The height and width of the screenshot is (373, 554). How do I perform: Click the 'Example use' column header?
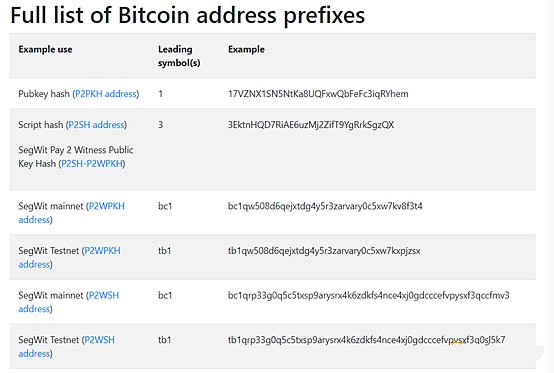coord(45,49)
